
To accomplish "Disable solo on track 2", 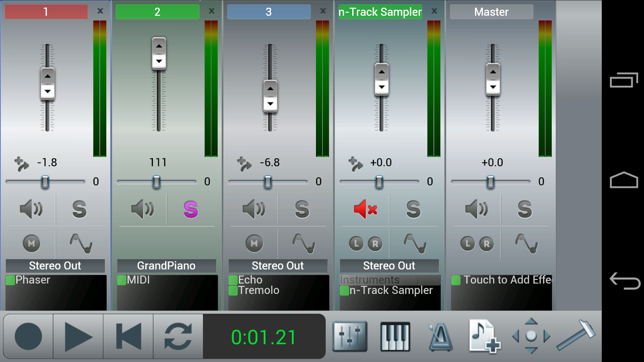I will point(191,209).
